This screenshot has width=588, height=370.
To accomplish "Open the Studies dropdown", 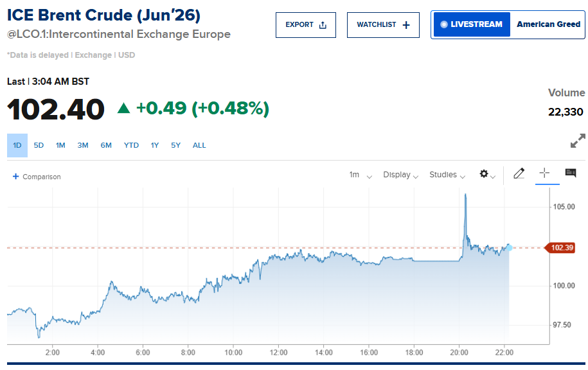I will point(447,175).
